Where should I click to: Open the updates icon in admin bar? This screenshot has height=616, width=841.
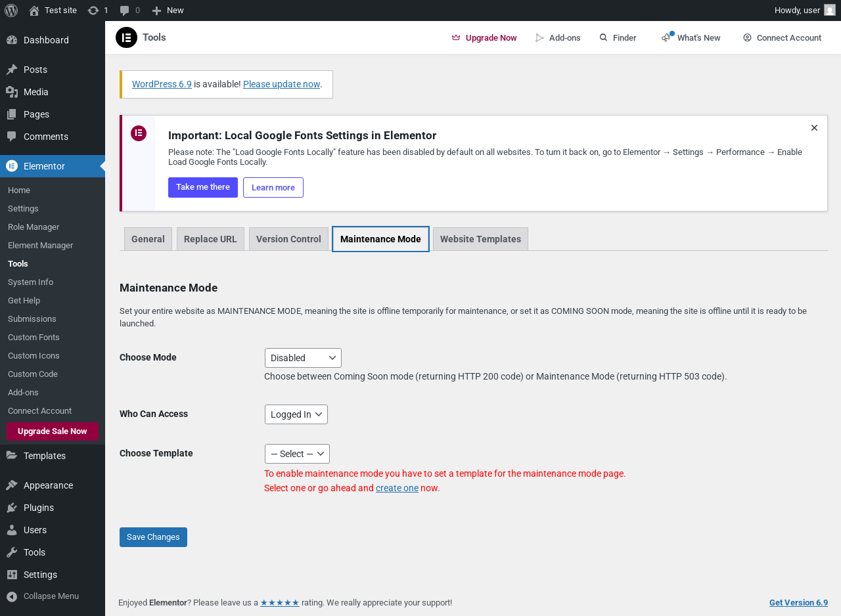[x=93, y=11]
